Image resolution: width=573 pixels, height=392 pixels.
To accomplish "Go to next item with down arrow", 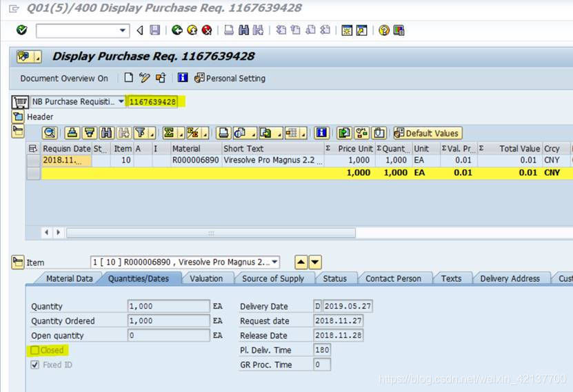I will tap(315, 262).
